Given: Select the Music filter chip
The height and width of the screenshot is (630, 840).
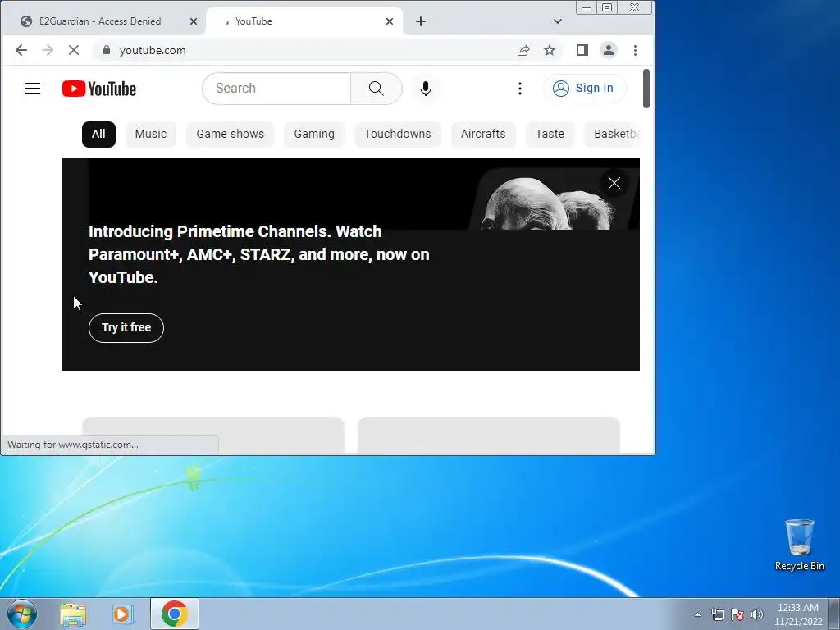Looking at the screenshot, I should tap(151, 134).
